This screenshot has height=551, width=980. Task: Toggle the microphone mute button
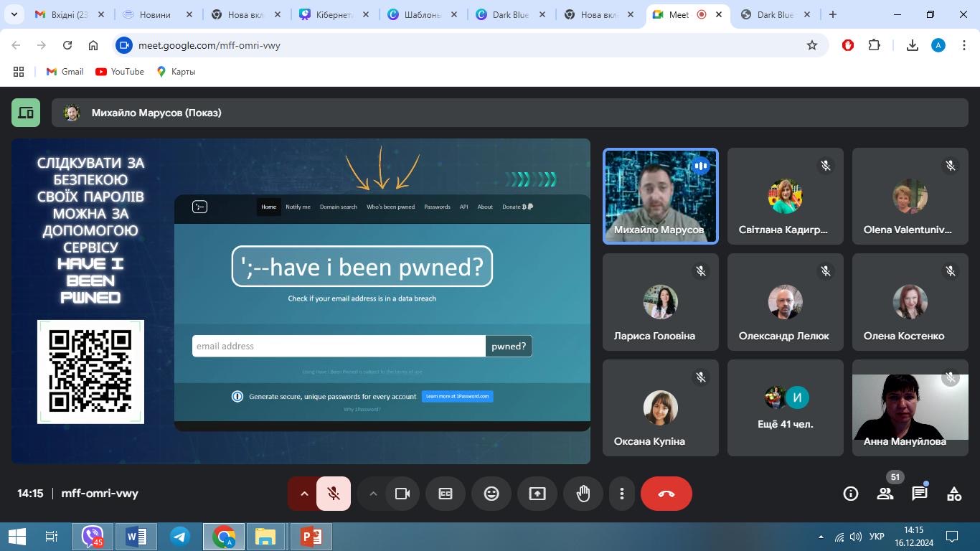click(333, 494)
